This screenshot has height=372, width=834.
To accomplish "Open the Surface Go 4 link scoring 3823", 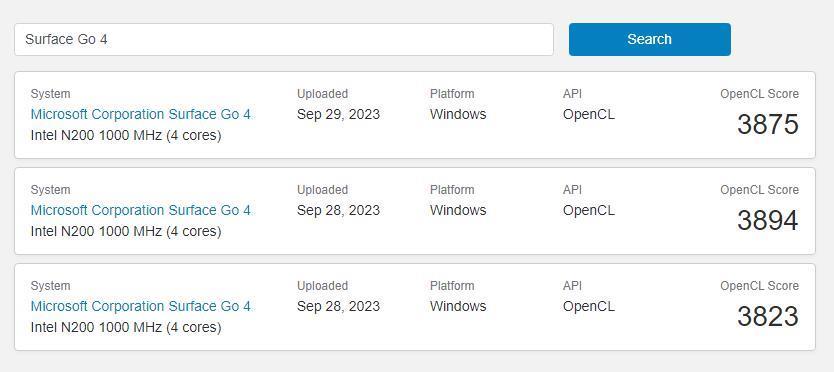I will tap(140, 306).
